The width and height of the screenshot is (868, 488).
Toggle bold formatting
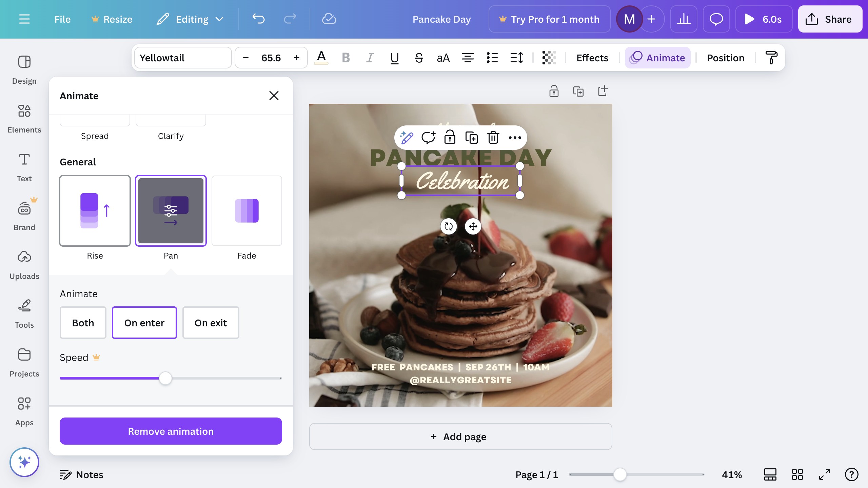(346, 58)
